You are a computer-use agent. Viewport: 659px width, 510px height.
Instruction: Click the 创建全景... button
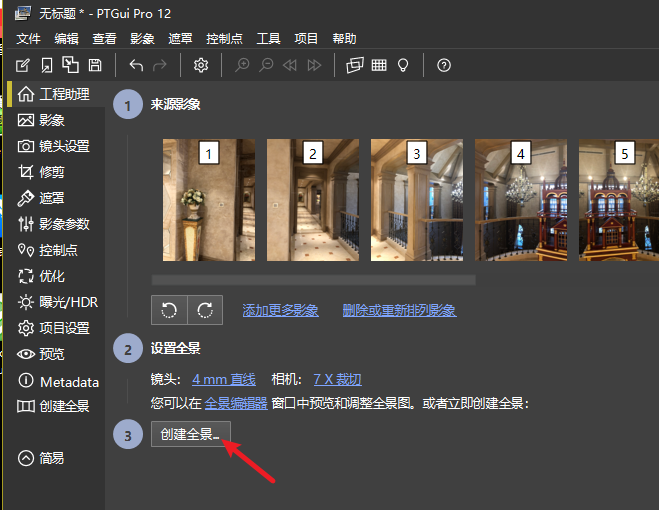tap(191, 434)
